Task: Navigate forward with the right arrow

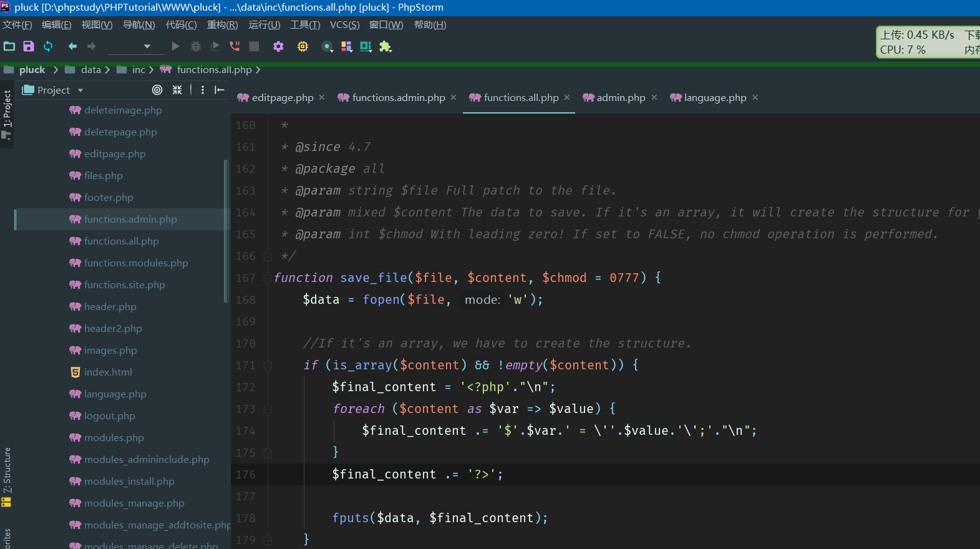Action: point(92,46)
